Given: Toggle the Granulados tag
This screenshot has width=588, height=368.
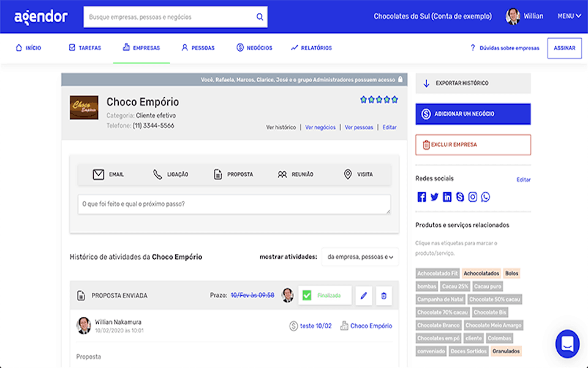Looking at the screenshot, I should pyautogui.click(x=506, y=351).
